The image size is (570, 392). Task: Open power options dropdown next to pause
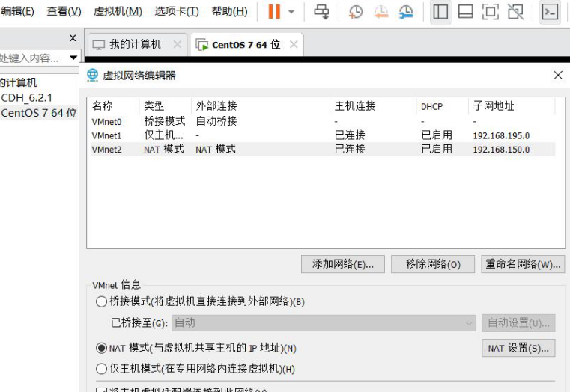pyautogui.click(x=291, y=12)
